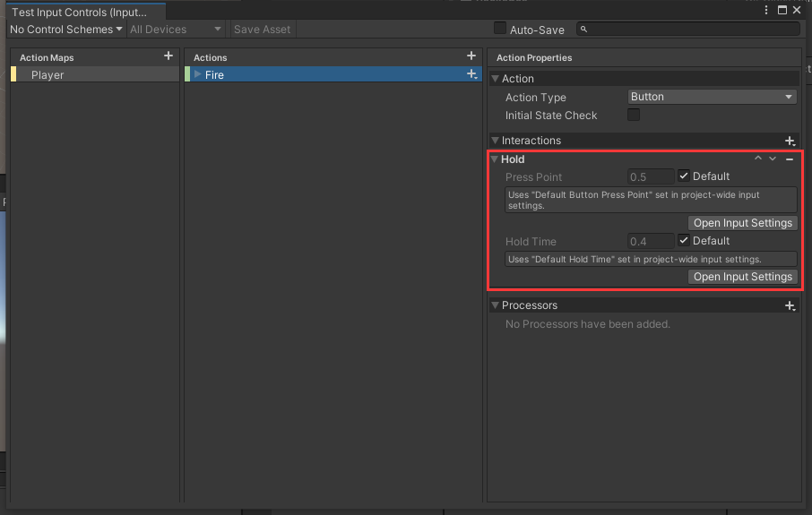812x515 pixels.
Task: Click the Press Point label
Action: (533, 177)
